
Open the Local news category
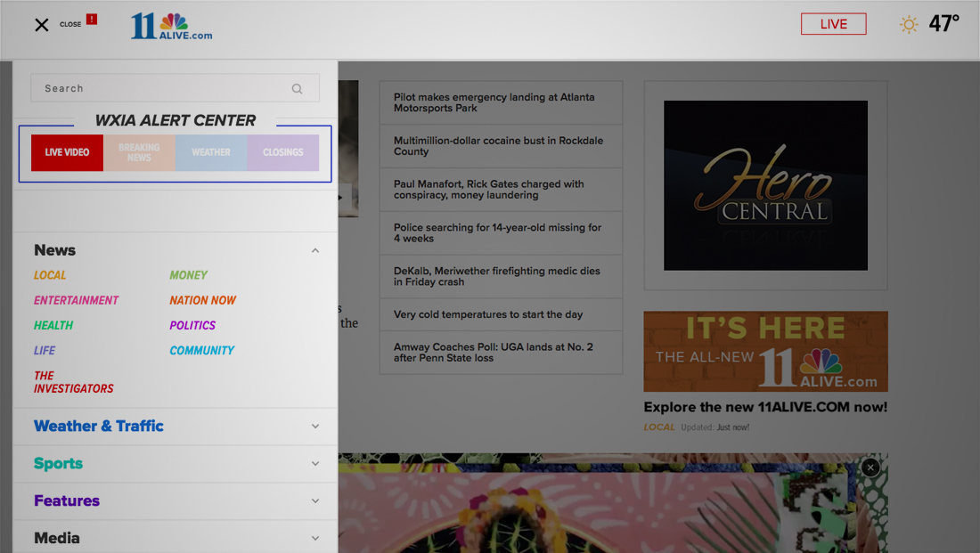(50, 275)
